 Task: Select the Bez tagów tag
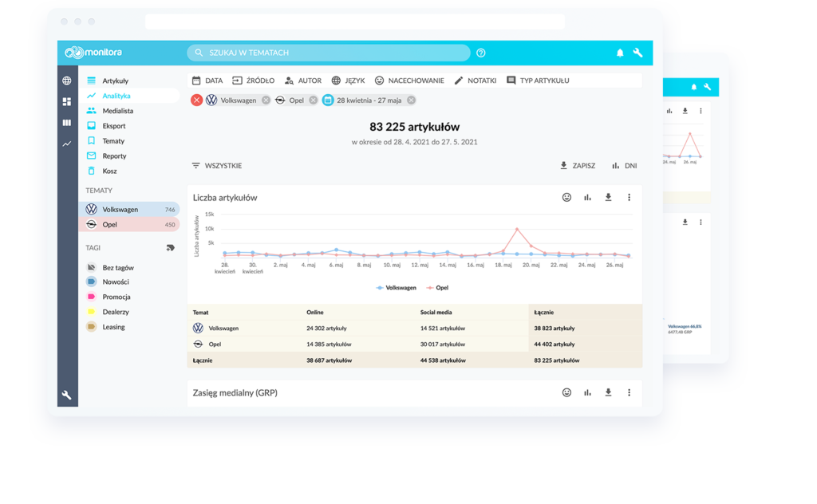110,268
